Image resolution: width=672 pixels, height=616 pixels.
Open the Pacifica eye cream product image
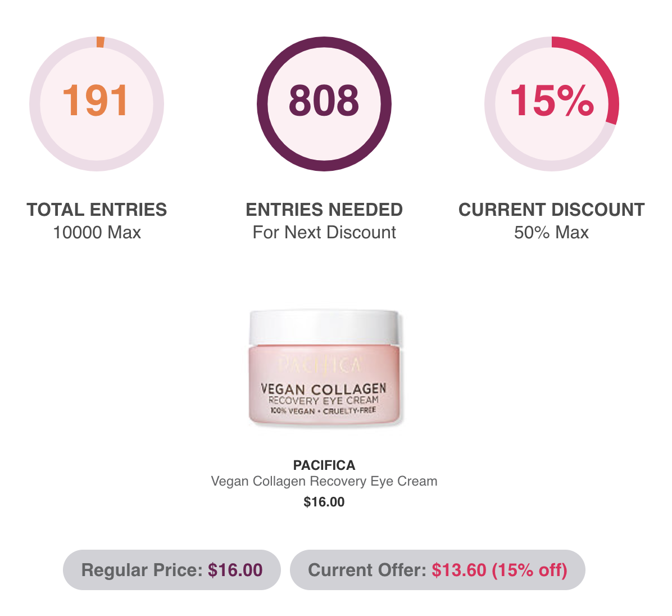(324, 368)
